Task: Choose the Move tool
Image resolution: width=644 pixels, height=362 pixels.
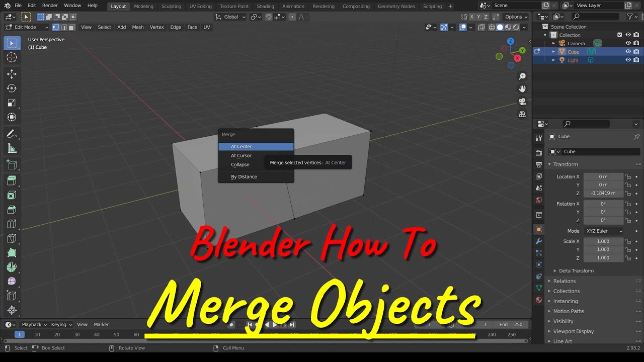Action: [x=12, y=74]
